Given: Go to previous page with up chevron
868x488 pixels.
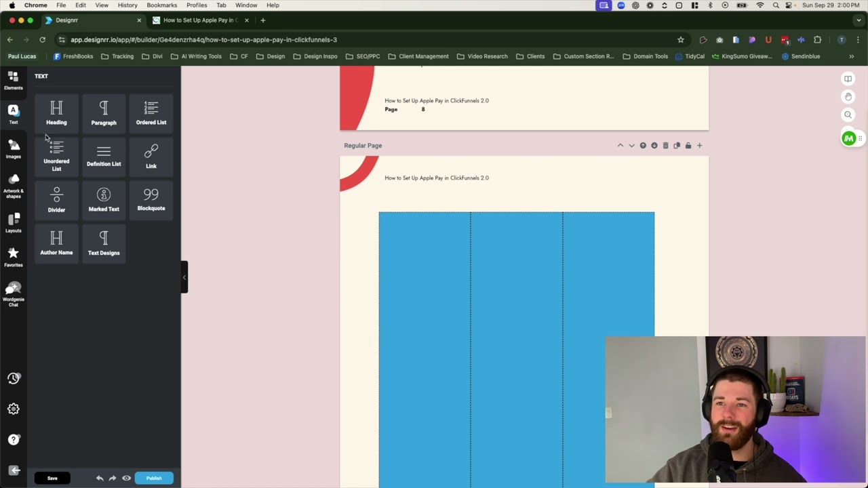Looking at the screenshot, I should [x=620, y=146].
